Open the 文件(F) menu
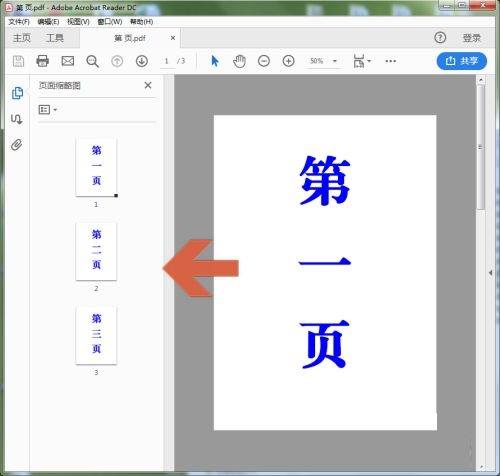This screenshot has width=500, height=476. (x=19, y=22)
